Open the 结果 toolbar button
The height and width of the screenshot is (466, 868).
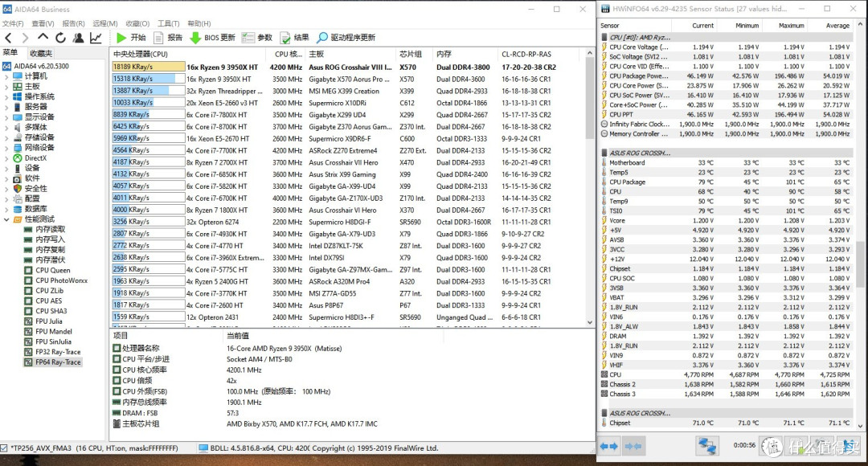tap(294, 38)
